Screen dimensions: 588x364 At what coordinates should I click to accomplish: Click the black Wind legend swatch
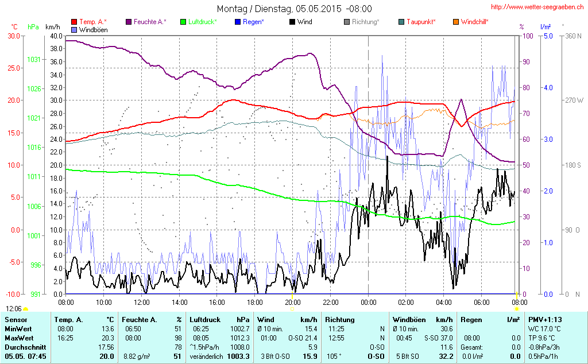click(x=292, y=22)
